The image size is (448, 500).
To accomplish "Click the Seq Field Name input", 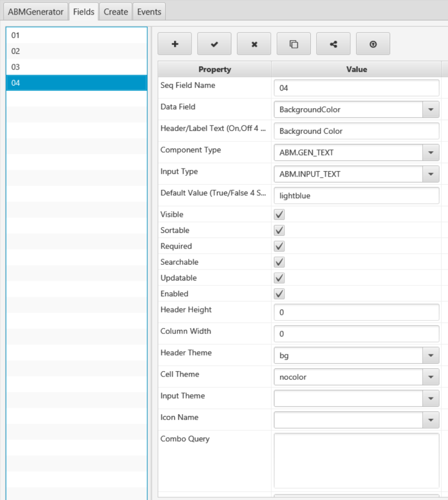I will 357,88.
